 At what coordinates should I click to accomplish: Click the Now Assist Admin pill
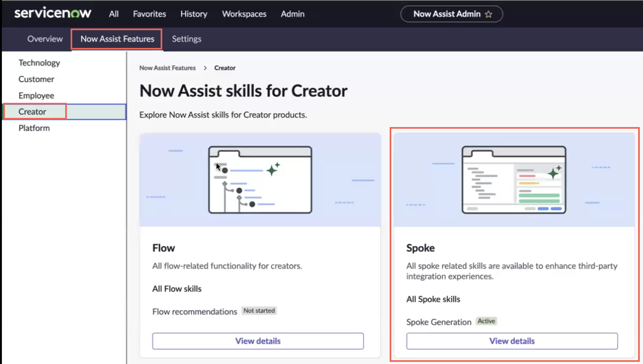pyautogui.click(x=452, y=14)
